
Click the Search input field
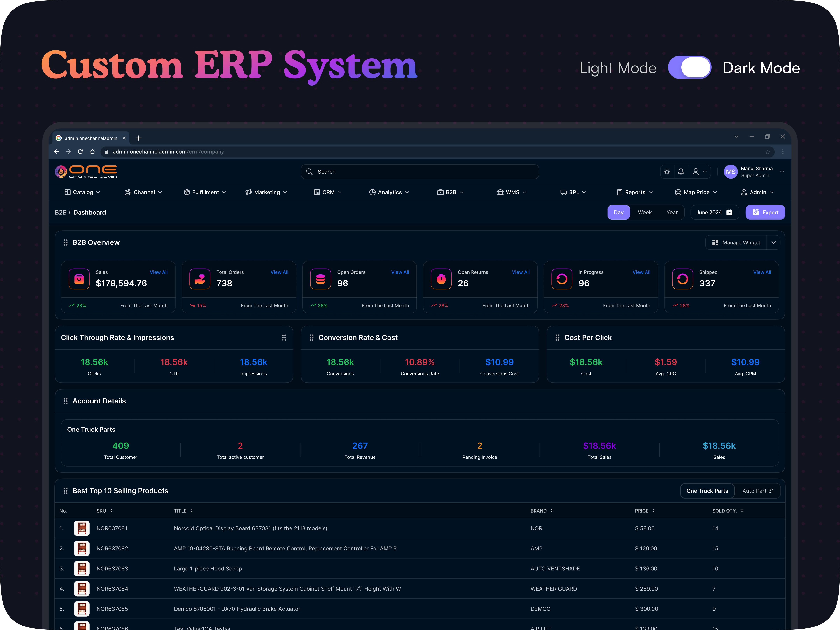[x=420, y=172]
